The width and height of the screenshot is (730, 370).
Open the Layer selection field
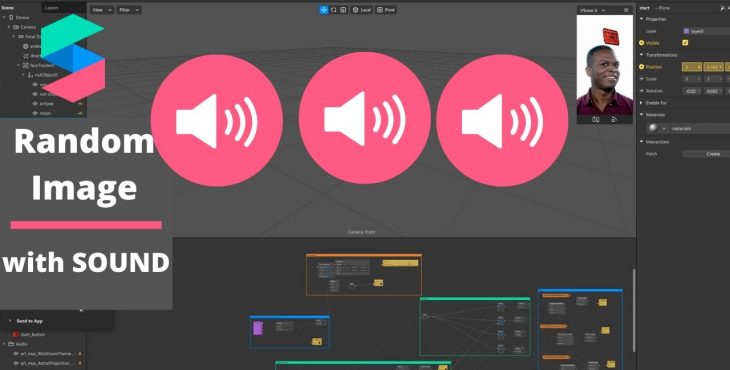[x=706, y=31]
